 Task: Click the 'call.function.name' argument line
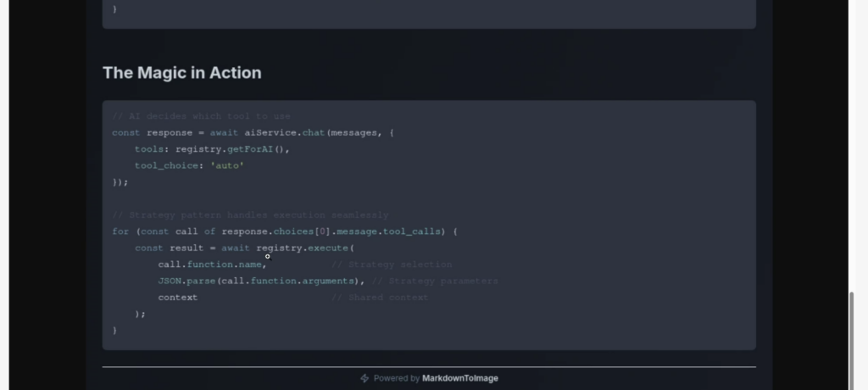pyautogui.click(x=211, y=265)
